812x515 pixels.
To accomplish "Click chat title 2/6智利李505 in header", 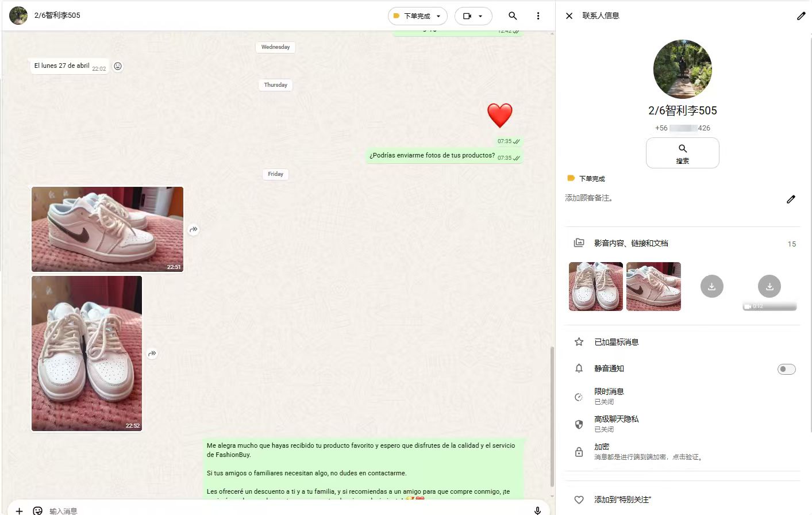I will [x=57, y=16].
